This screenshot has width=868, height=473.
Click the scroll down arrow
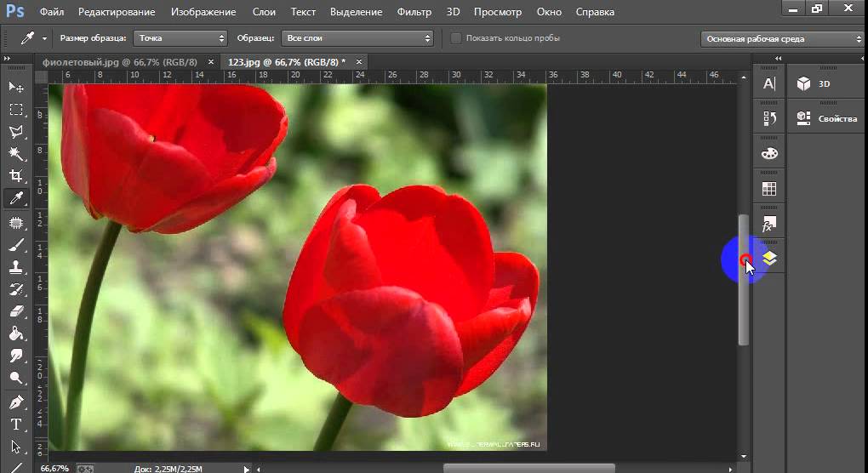coord(744,456)
